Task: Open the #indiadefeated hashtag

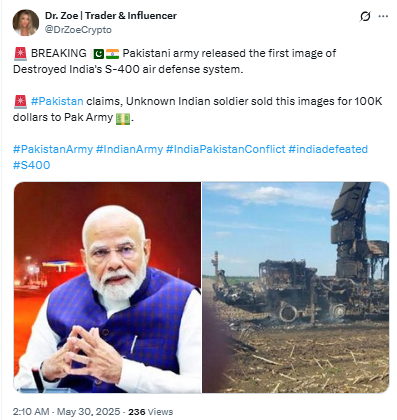Action: pyautogui.click(x=328, y=149)
